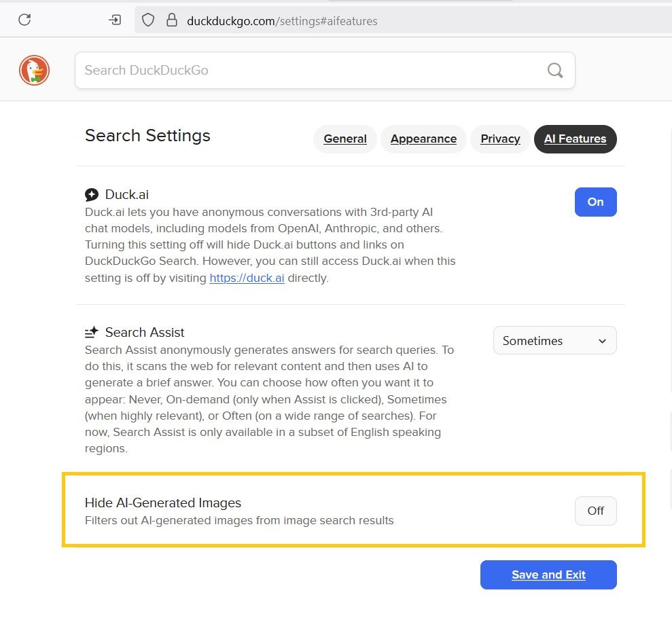Select the AI Features tab

[575, 139]
